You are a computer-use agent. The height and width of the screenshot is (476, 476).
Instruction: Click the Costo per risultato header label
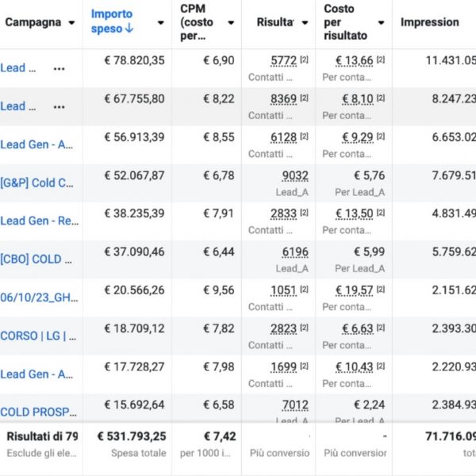pyautogui.click(x=345, y=22)
